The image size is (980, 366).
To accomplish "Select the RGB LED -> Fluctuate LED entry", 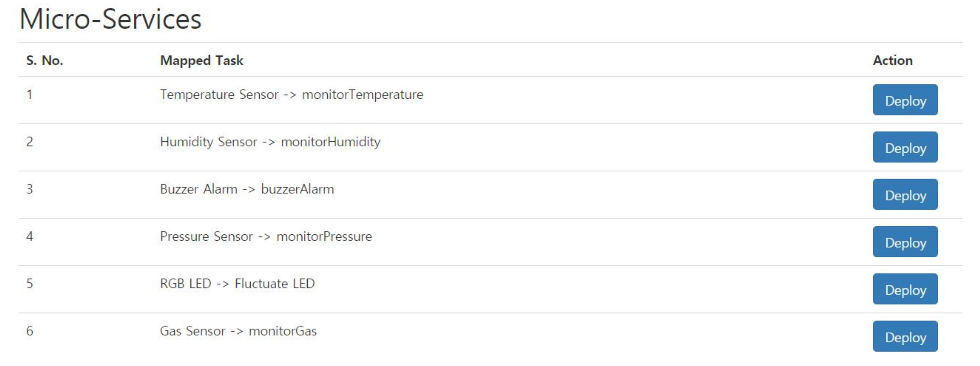I will 237,284.
